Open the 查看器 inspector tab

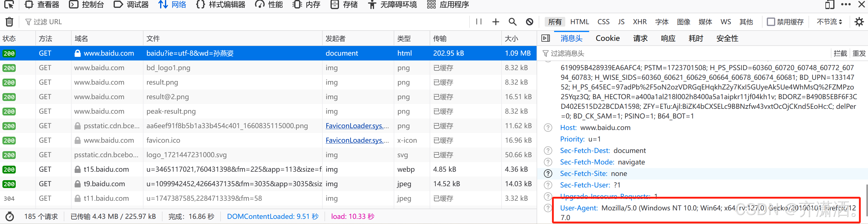tap(42, 5)
